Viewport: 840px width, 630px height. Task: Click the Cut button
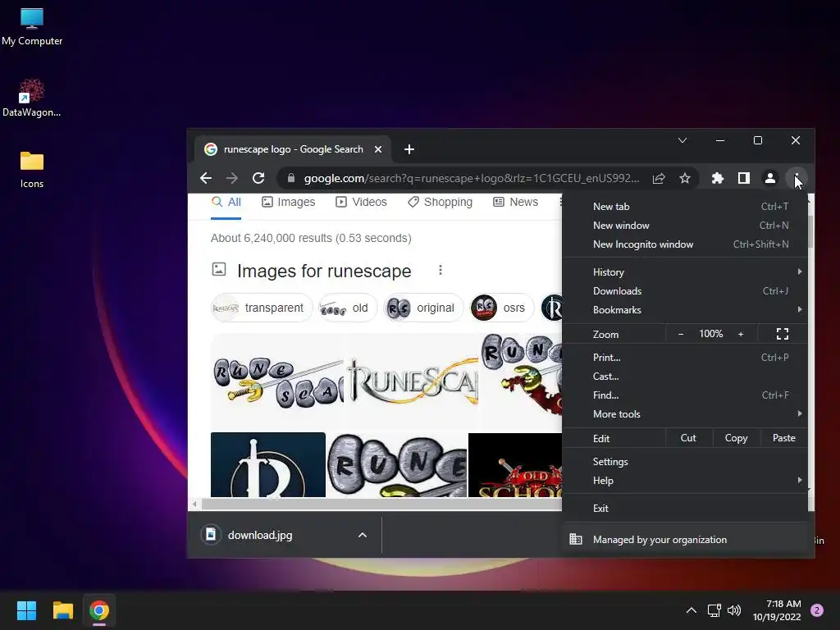[688, 438]
